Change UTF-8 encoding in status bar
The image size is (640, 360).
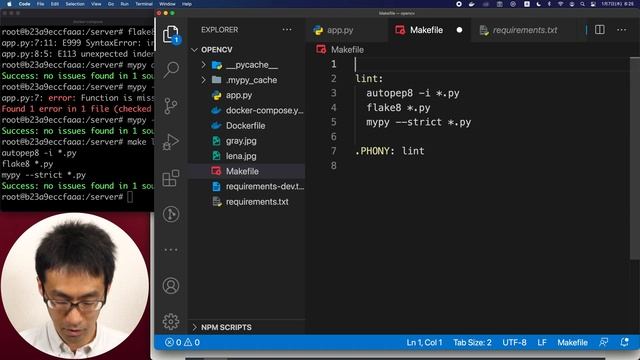click(514, 342)
